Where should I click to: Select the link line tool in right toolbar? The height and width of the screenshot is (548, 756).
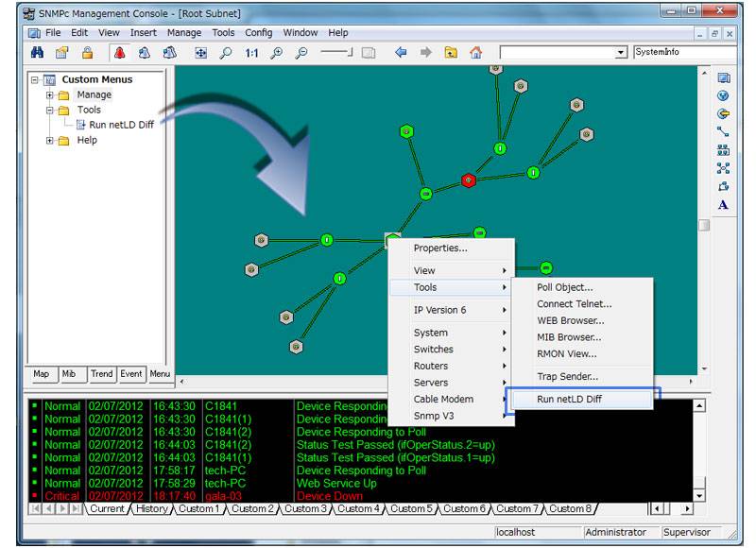(723, 132)
